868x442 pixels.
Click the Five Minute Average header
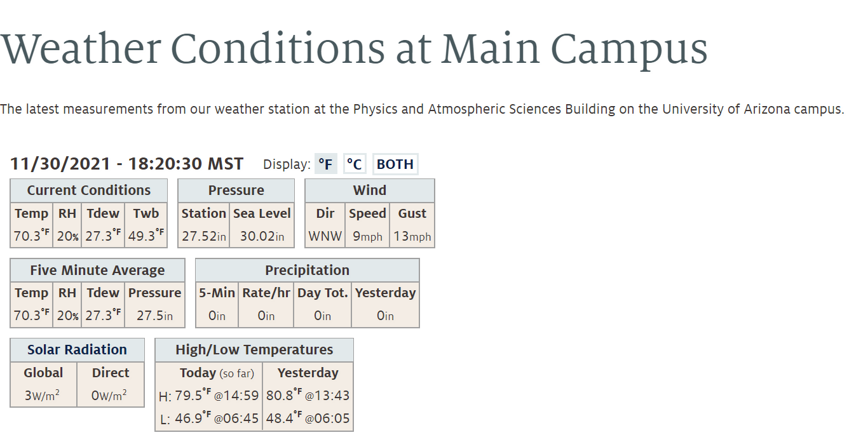[97, 271]
